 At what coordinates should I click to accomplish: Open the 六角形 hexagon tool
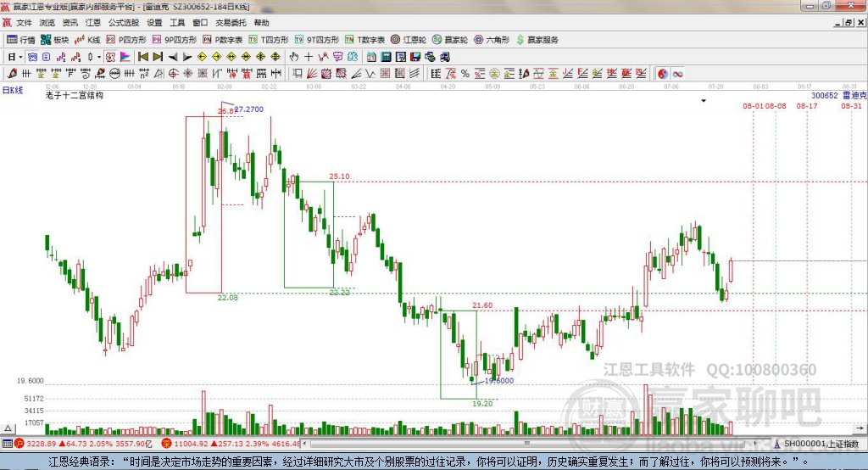(x=492, y=40)
